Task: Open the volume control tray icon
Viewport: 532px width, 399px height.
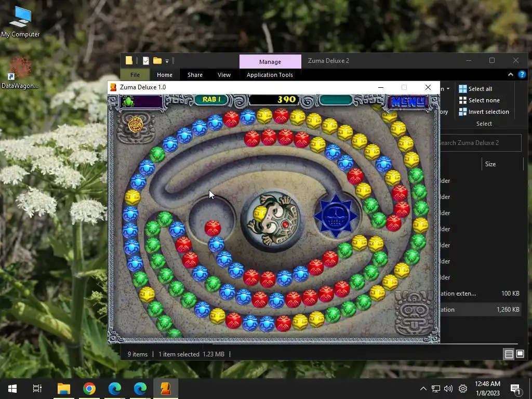Action: [x=448, y=389]
